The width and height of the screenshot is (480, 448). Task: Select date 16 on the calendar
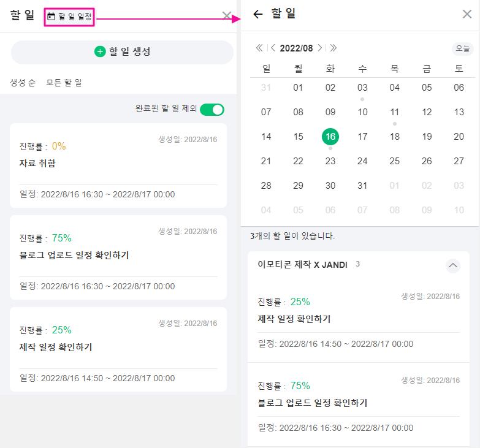tap(330, 137)
